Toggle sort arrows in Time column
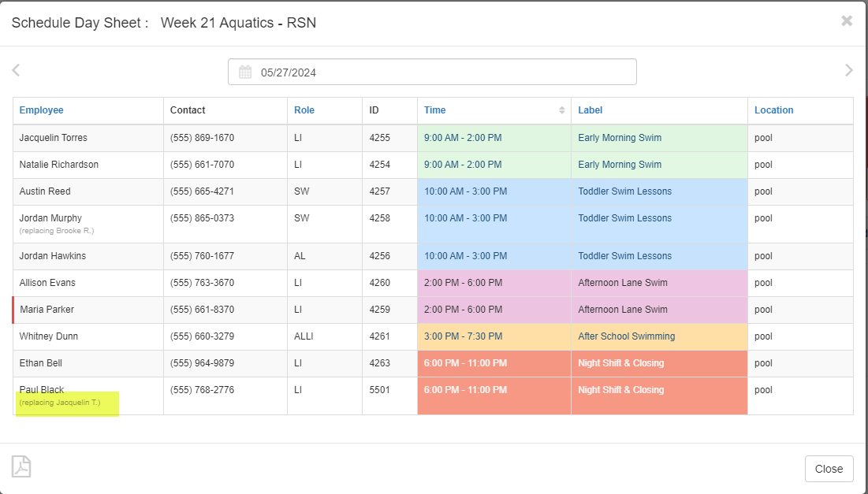Image resolution: width=868 pixels, height=494 pixels. click(561, 110)
